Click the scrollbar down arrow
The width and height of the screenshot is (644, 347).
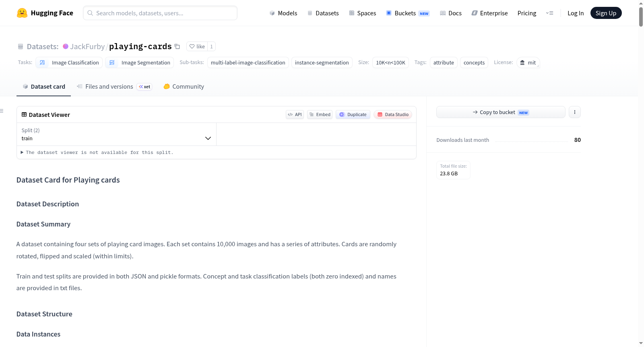pyautogui.click(x=641, y=343)
